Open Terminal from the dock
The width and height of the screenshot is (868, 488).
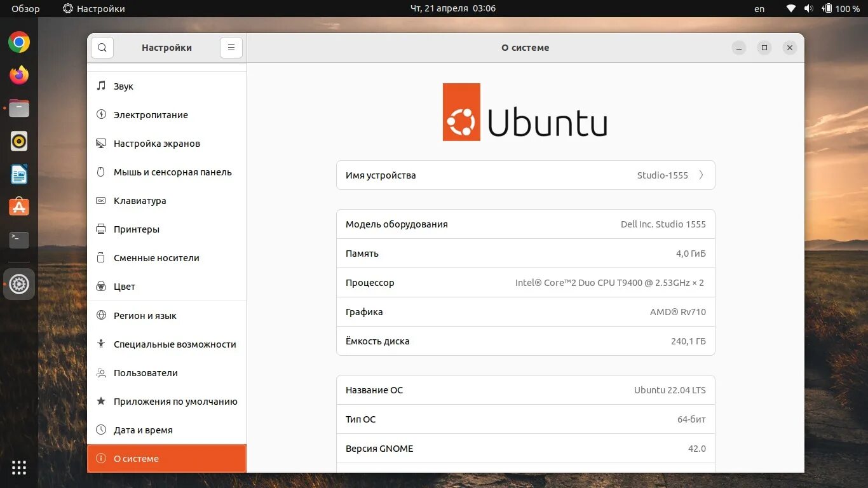(x=19, y=240)
